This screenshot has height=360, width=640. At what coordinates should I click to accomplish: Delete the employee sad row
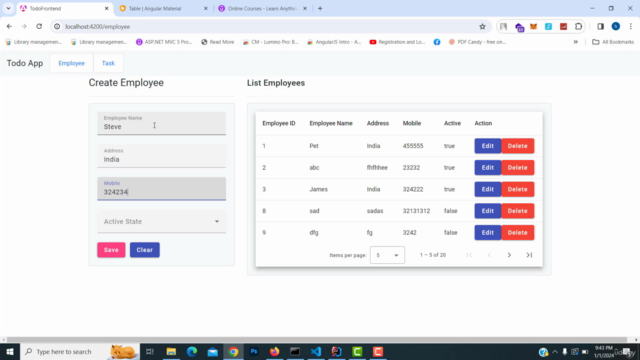(518, 211)
